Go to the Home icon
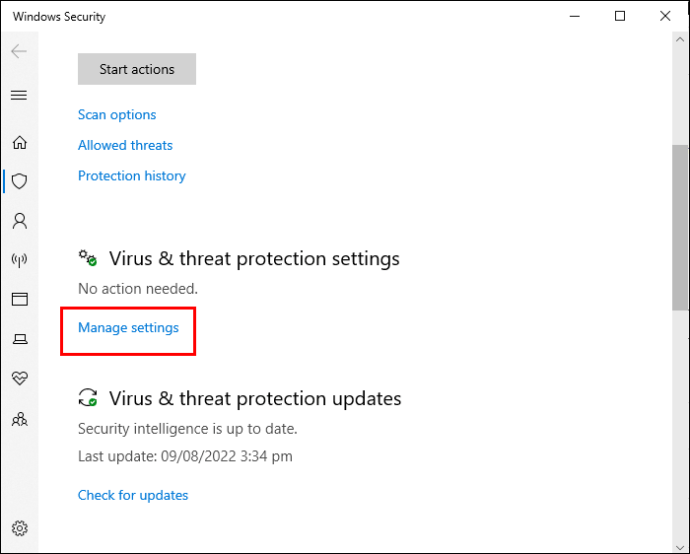This screenshot has width=690, height=554. pos(19,143)
